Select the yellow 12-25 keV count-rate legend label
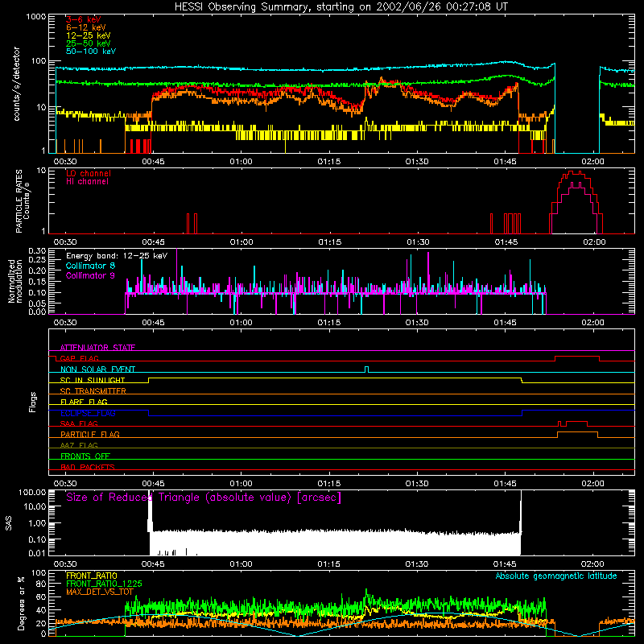 pyautogui.click(x=89, y=35)
